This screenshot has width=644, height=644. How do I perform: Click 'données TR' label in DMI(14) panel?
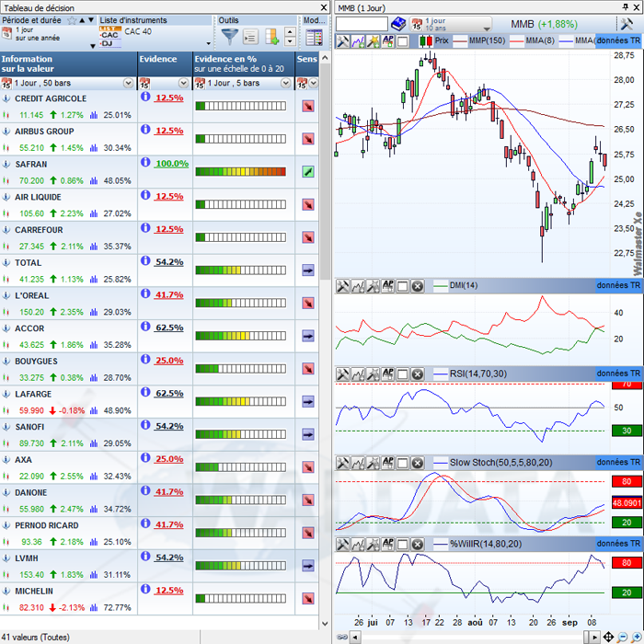tap(618, 285)
